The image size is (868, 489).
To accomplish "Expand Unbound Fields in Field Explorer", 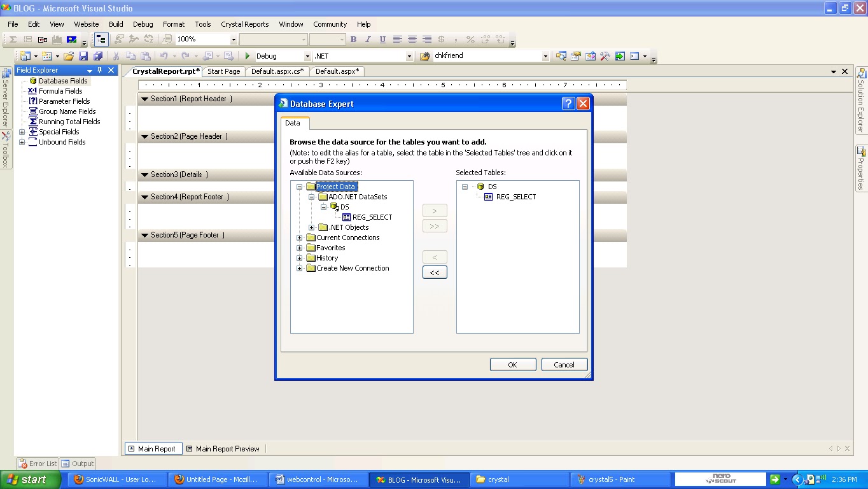I will point(22,142).
